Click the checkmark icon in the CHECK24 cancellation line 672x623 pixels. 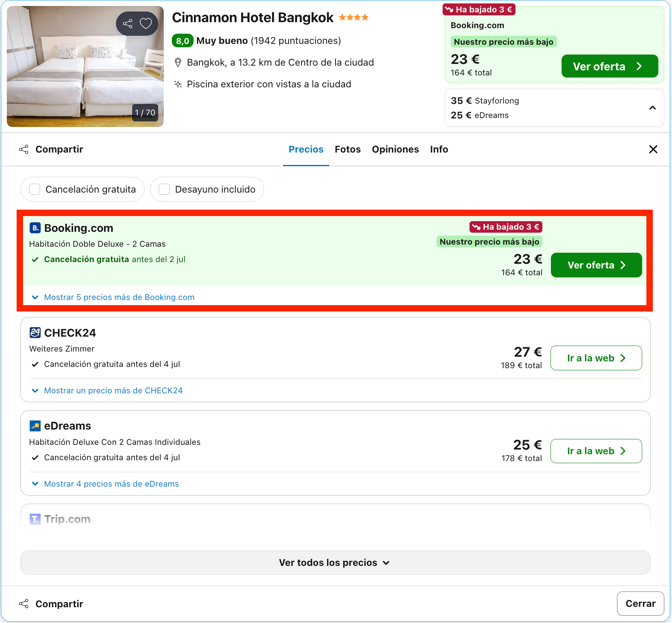pos(35,364)
